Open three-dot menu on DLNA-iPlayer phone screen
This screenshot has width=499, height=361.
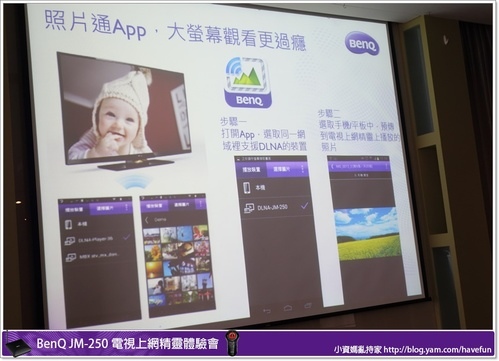coord(126,207)
